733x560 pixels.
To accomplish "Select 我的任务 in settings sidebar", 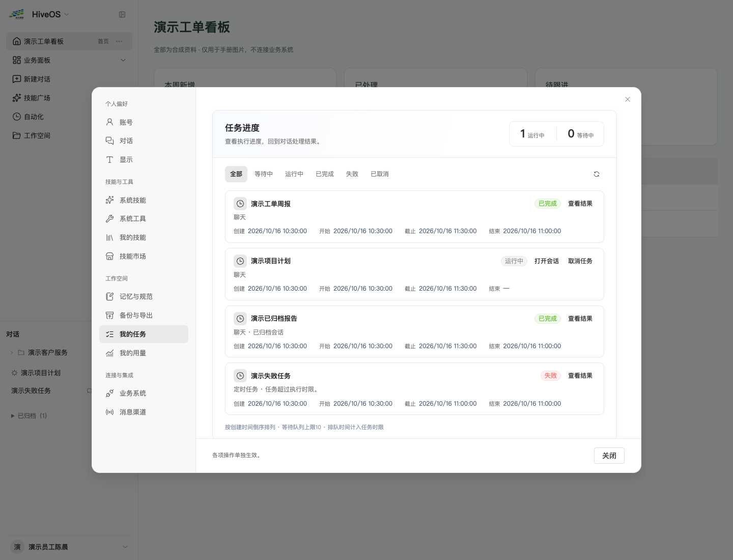I will pyautogui.click(x=144, y=334).
